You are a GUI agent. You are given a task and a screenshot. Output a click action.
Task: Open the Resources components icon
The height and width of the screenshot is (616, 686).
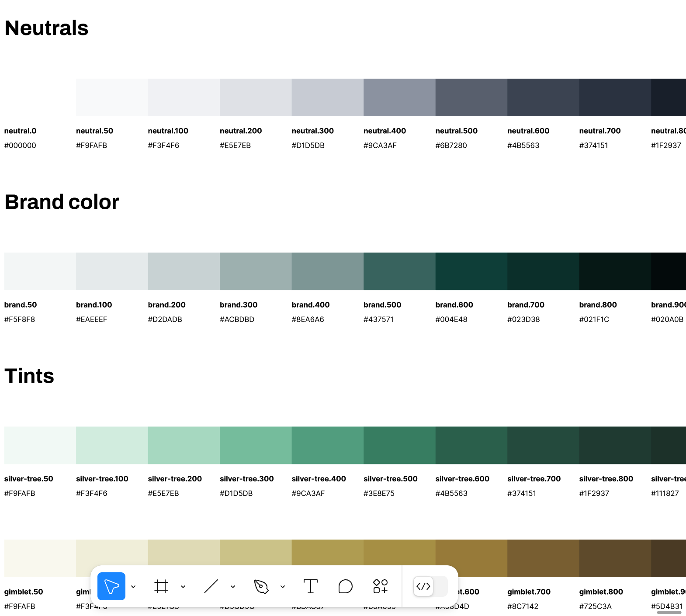[x=380, y=586]
